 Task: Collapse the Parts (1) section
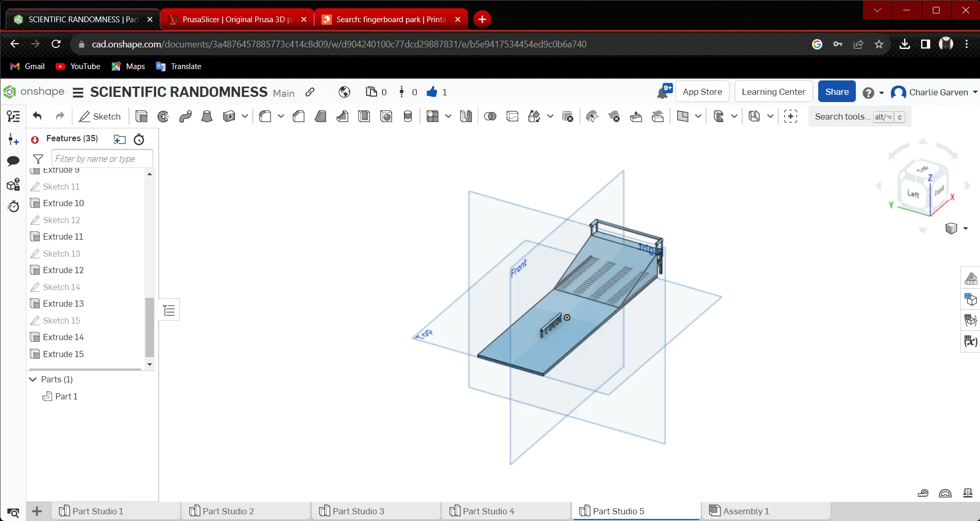[33, 379]
